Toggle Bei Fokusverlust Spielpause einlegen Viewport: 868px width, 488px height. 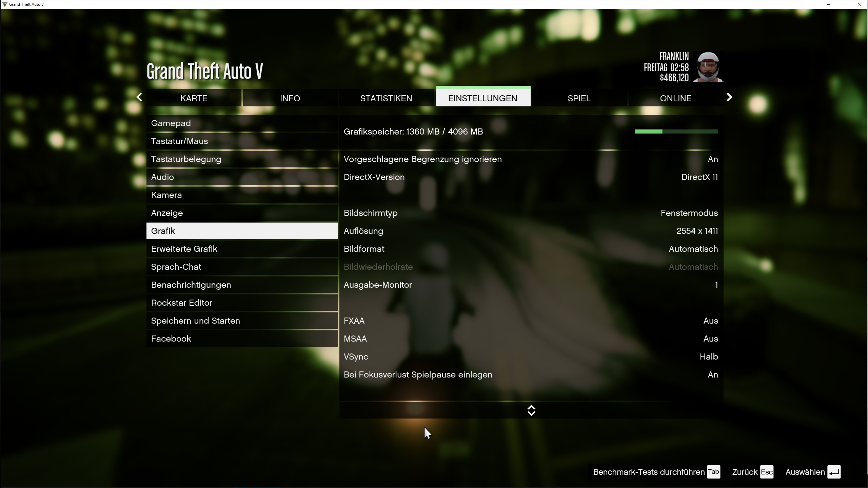531,374
